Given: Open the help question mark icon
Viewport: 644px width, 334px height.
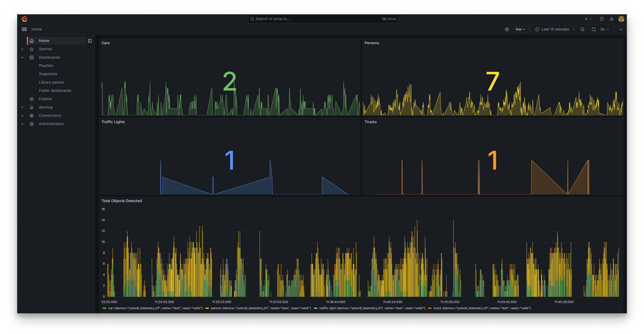Looking at the screenshot, I should (601, 19).
